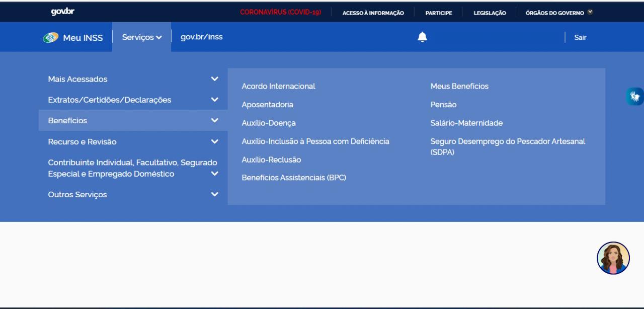
Task: Click the Meu INSS logo icon
Action: (x=50, y=38)
